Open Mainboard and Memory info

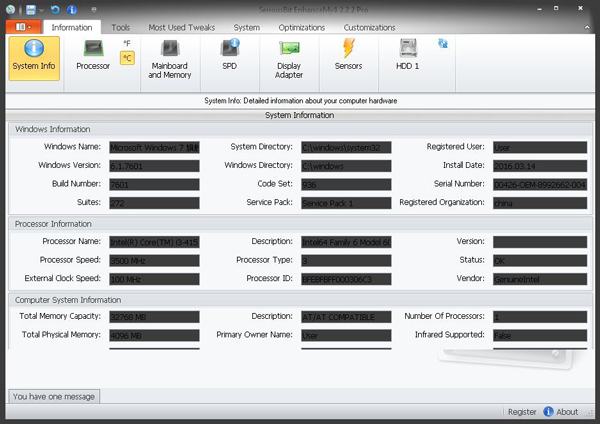pos(170,60)
